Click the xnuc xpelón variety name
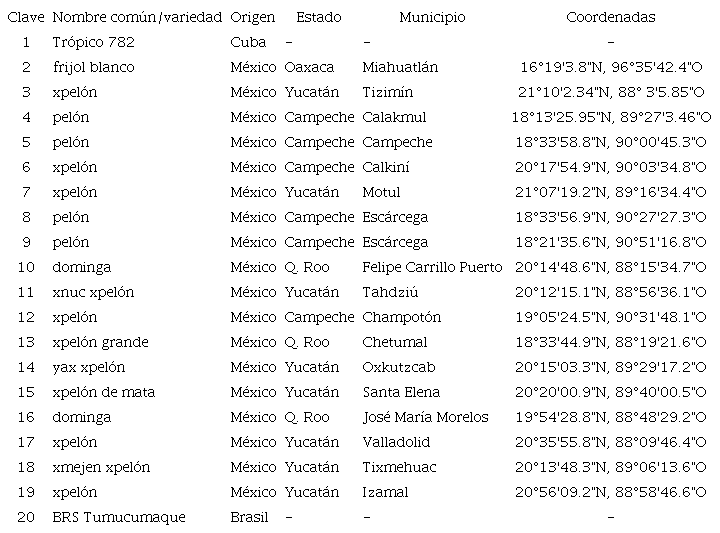This screenshot has height=533, width=720. coord(93,292)
